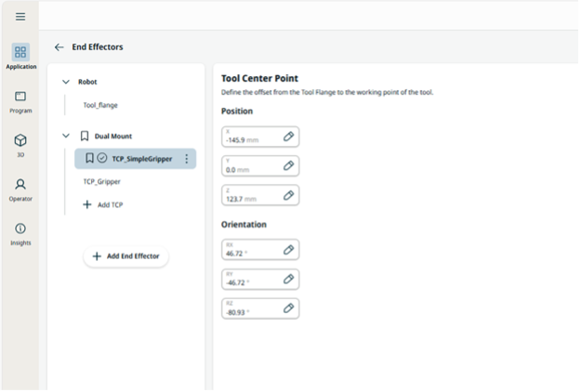The height and width of the screenshot is (392, 581).
Task: Click Add TCP under Dual Mount
Action: 103,204
